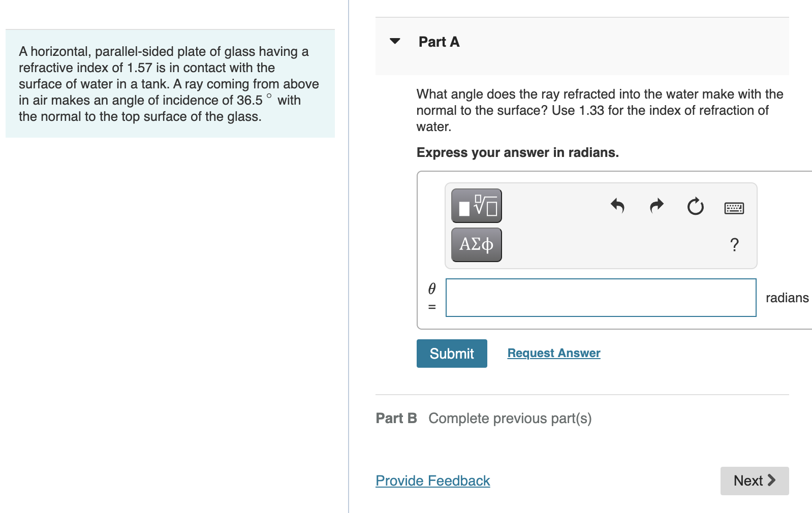This screenshot has height=513, width=812.
Task: Show the on-screen keyboard shortcuts icon
Action: point(735,208)
